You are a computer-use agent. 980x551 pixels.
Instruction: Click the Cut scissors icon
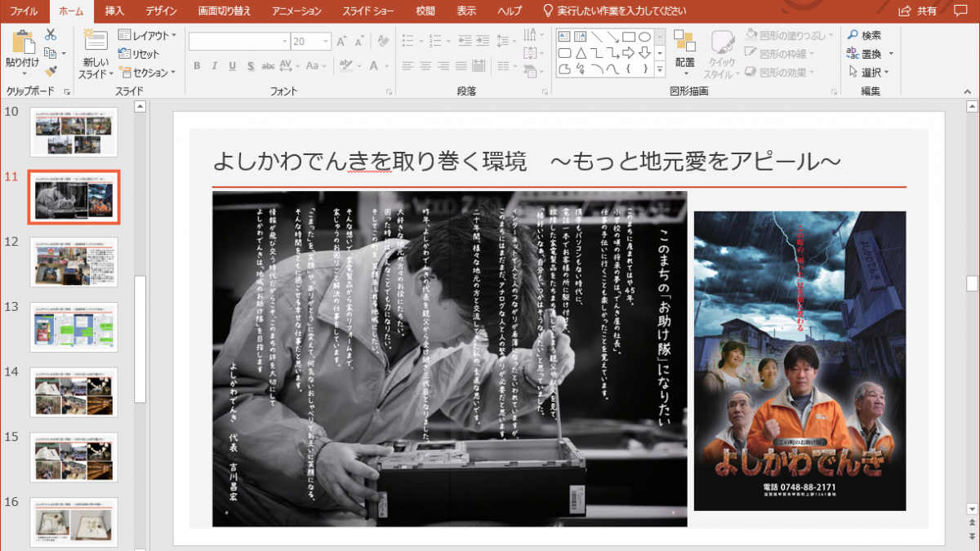point(51,35)
